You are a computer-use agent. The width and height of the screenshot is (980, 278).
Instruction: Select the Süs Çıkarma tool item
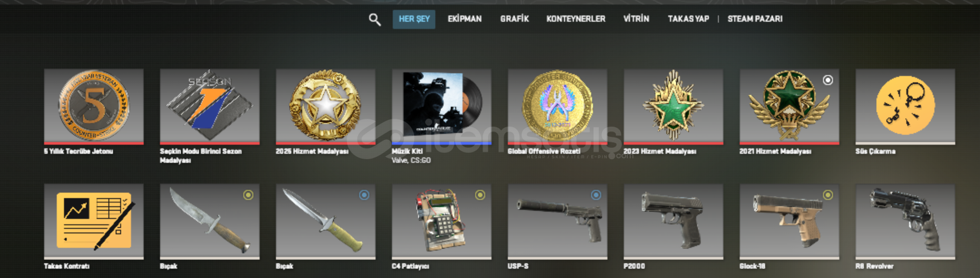click(905, 106)
